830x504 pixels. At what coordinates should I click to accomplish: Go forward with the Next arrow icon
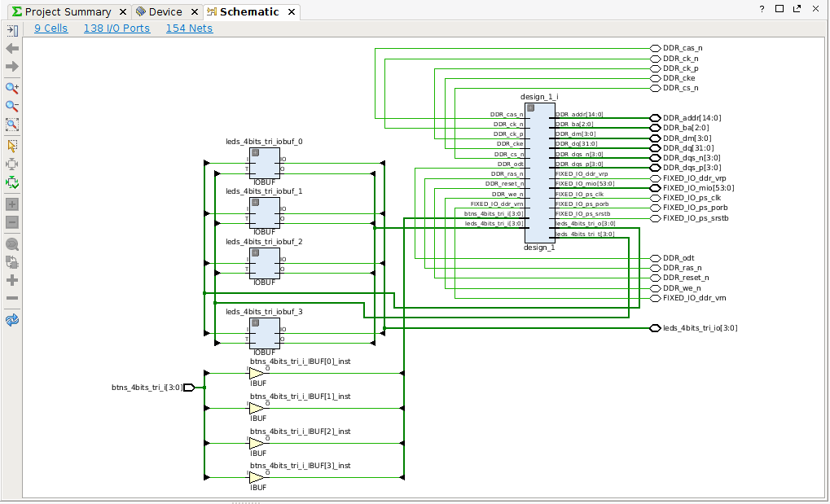(x=12, y=67)
